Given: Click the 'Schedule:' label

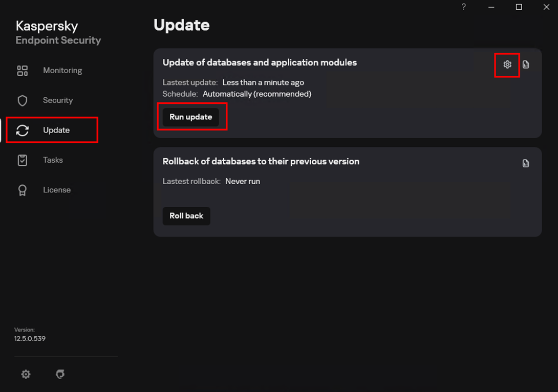Looking at the screenshot, I should click(180, 94).
